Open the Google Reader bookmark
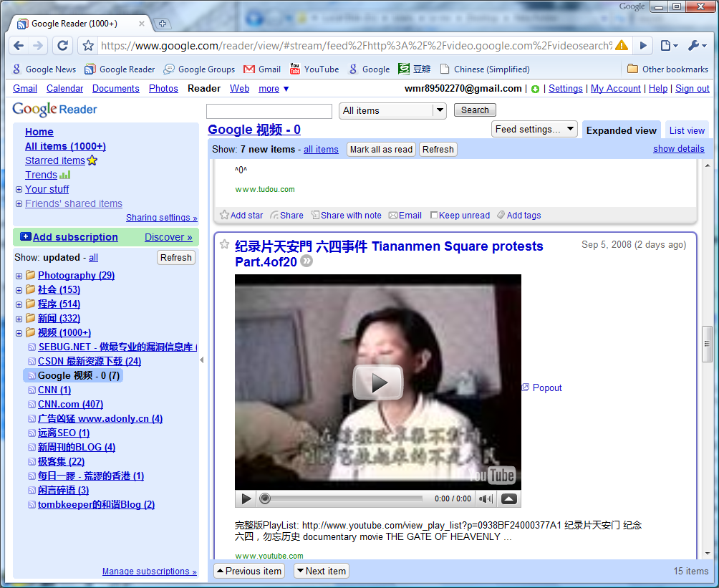Image resolution: width=719 pixels, height=588 pixels. [x=120, y=69]
